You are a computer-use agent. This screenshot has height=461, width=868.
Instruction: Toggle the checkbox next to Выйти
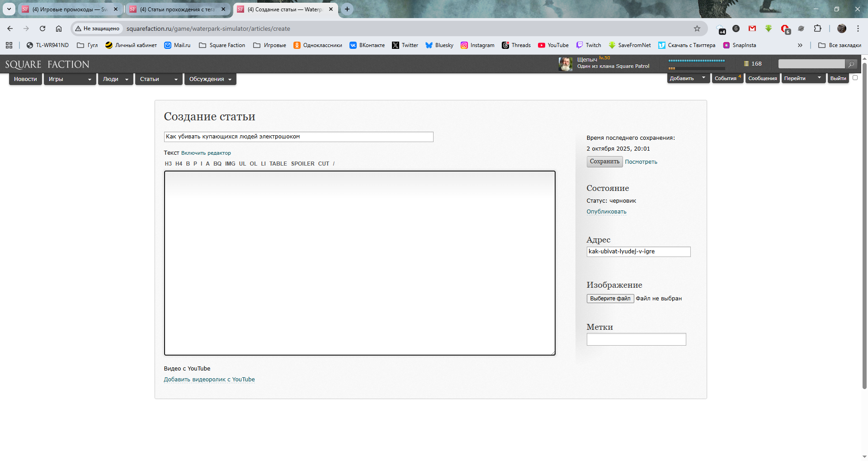[855, 78]
